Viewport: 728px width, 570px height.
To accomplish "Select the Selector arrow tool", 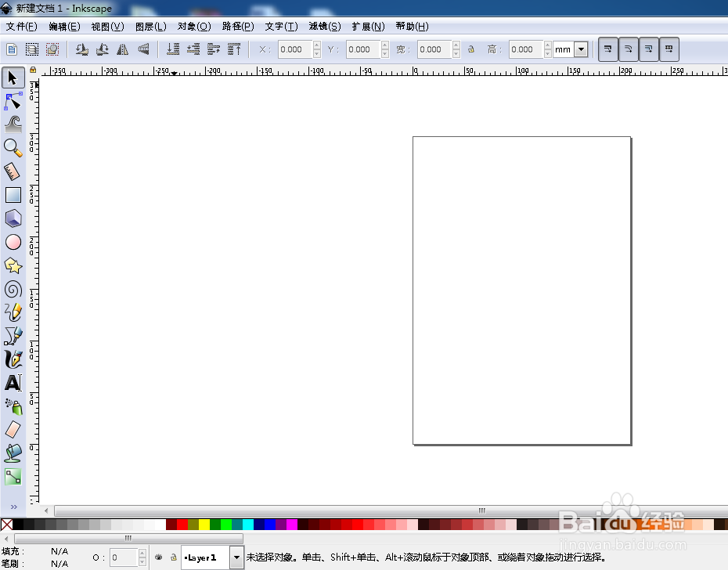I will tap(13, 78).
